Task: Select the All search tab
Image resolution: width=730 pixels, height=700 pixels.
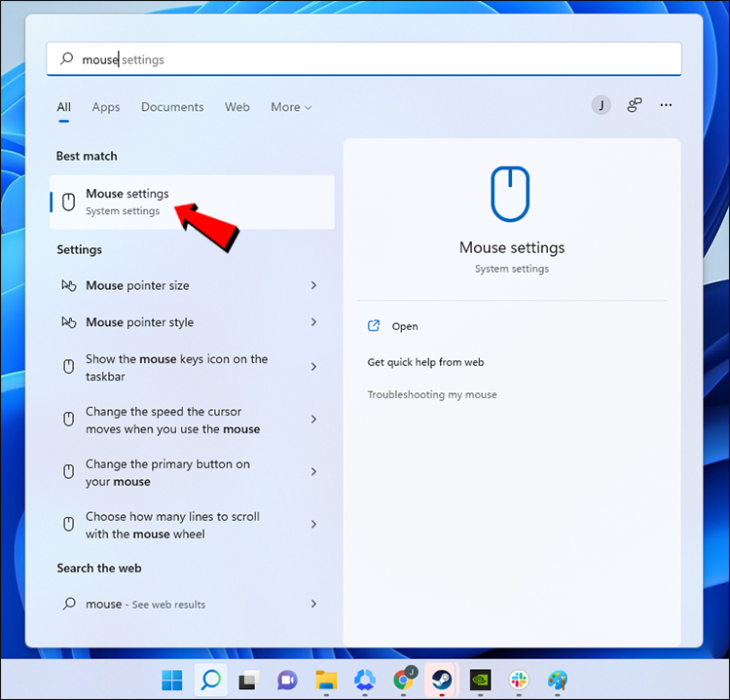Action: click(x=64, y=107)
